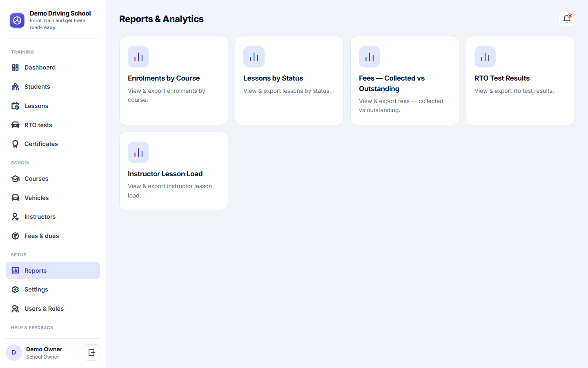Click the bar chart icon on Lessons by Status

coord(254,57)
